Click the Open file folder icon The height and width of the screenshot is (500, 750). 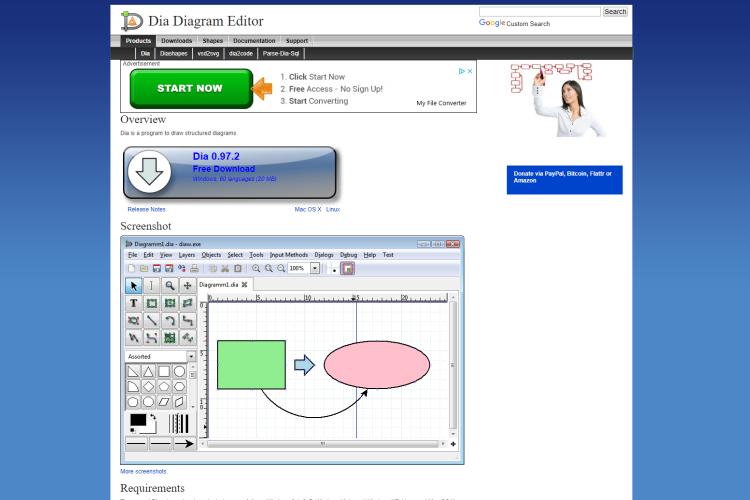pos(143,268)
